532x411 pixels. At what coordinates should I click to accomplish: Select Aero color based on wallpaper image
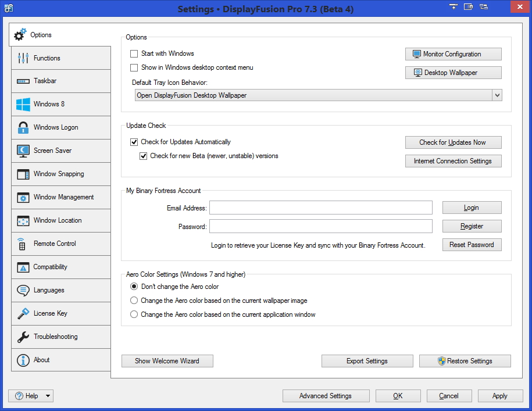(x=134, y=301)
